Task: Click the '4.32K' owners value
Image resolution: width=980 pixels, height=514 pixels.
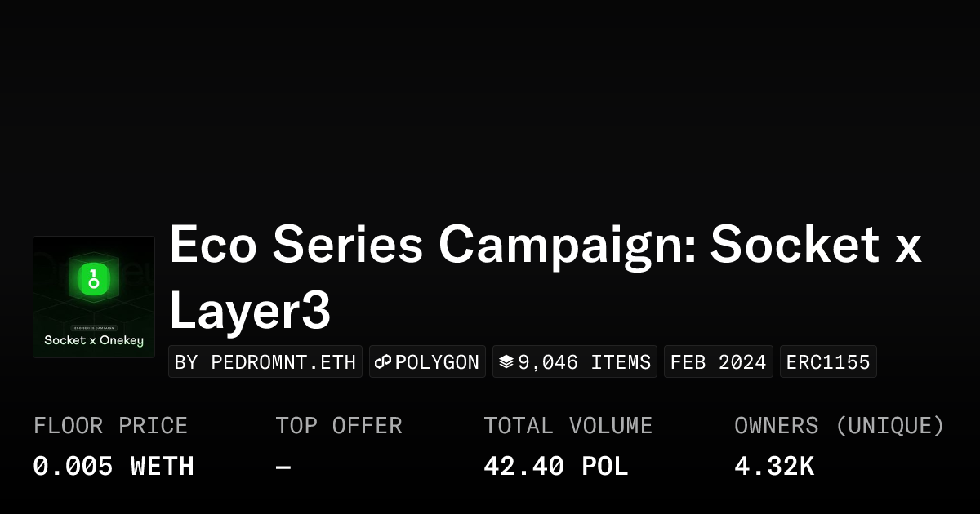Action: pos(773,466)
